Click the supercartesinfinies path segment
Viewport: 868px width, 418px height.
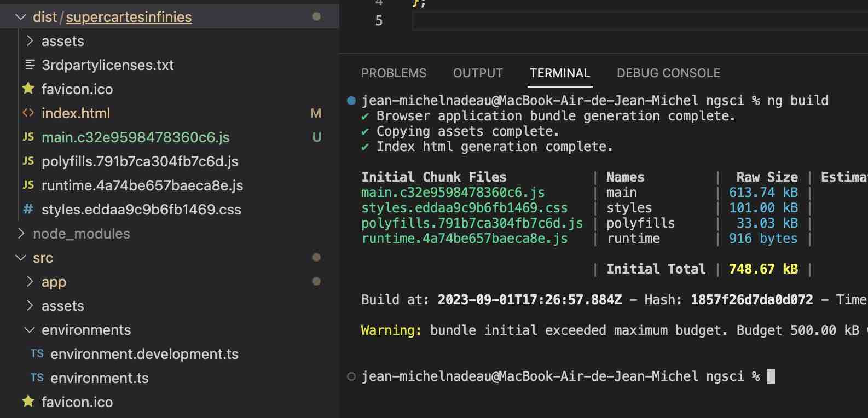click(129, 17)
